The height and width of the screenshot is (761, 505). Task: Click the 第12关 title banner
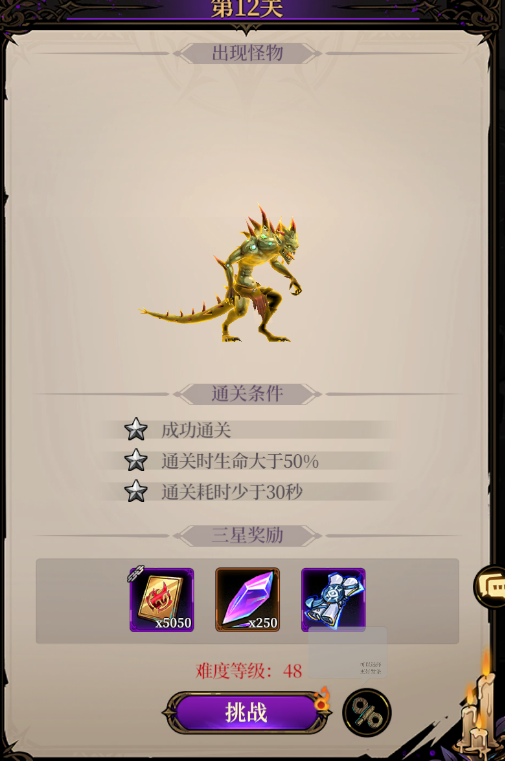pyautogui.click(x=246, y=9)
